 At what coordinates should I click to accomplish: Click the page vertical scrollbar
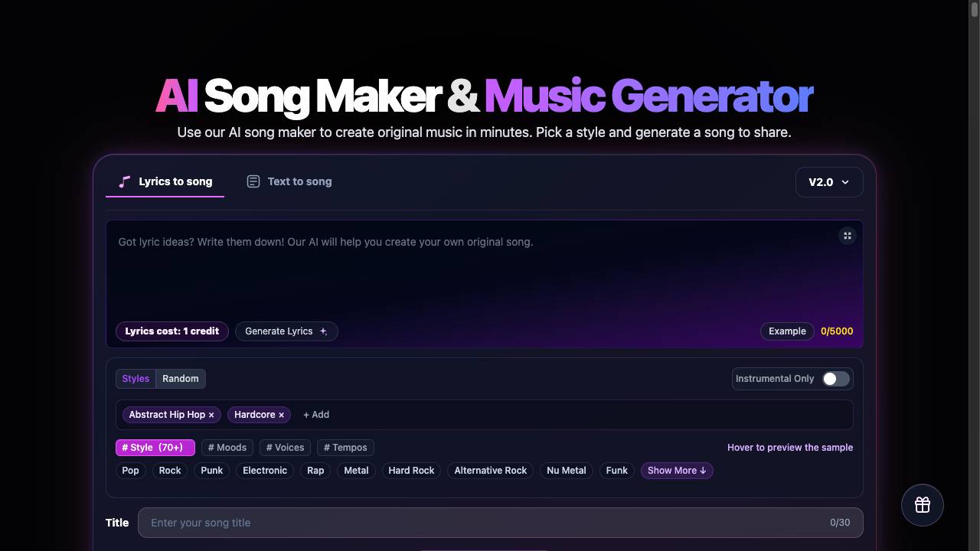click(974, 275)
